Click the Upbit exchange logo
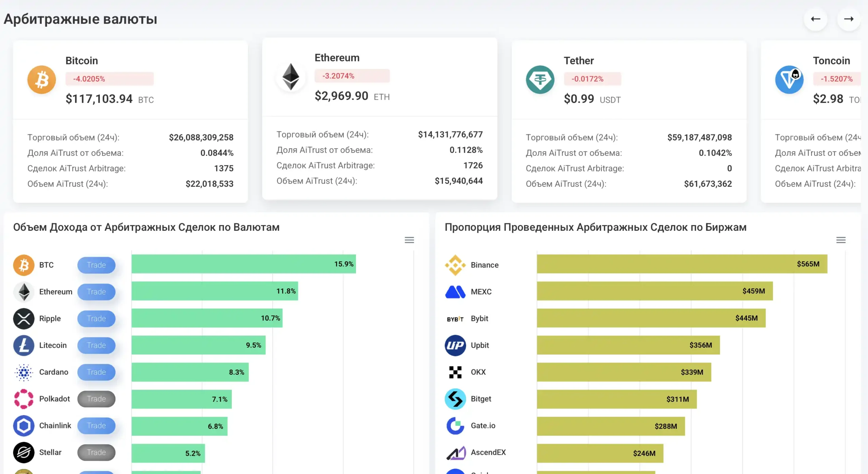 (455, 345)
